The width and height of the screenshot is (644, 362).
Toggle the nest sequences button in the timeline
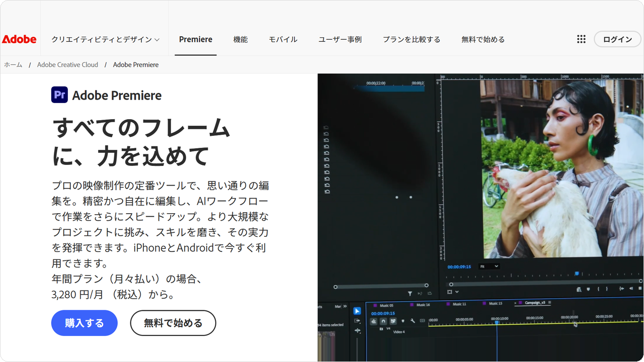(374, 321)
